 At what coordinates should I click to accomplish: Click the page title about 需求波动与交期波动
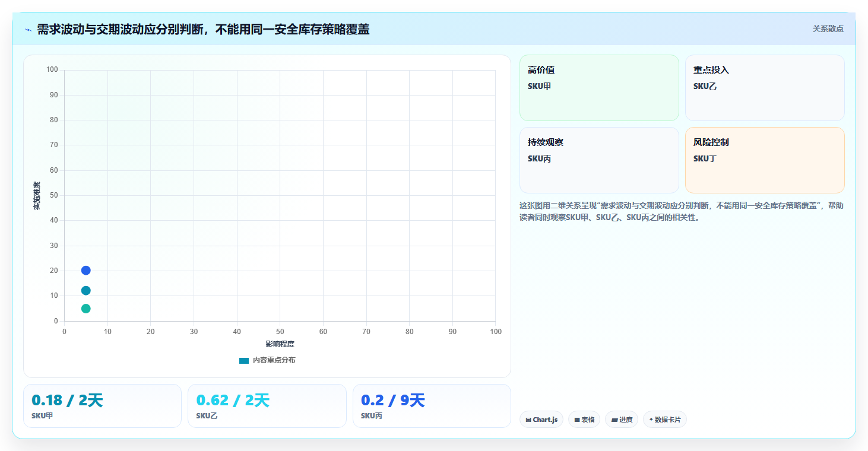tap(203, 29)
